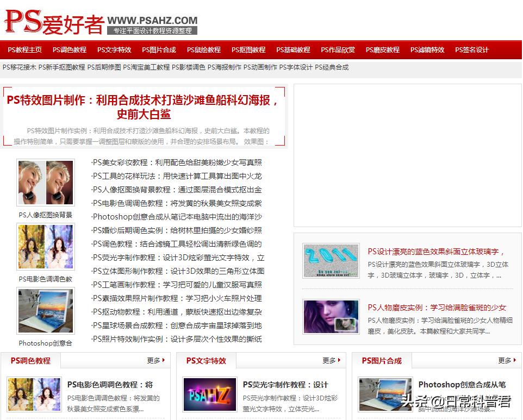Select PS滤镜特效 in the navigation bar

[427, 49]
